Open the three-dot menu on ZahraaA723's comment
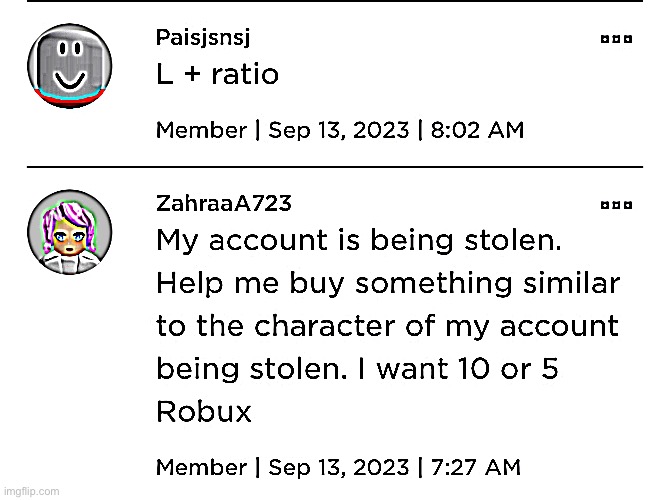 tap(615, 205)
